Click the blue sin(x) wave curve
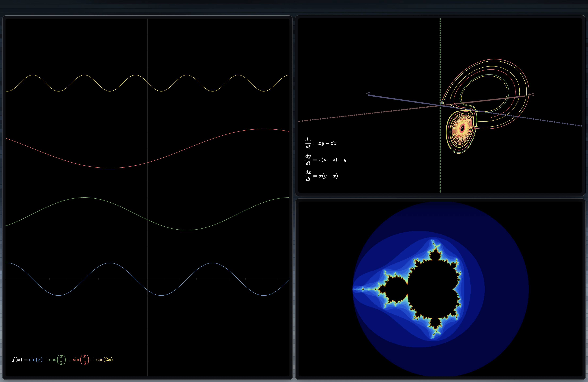Screen dimensions: 588x382 coord(110,263)
